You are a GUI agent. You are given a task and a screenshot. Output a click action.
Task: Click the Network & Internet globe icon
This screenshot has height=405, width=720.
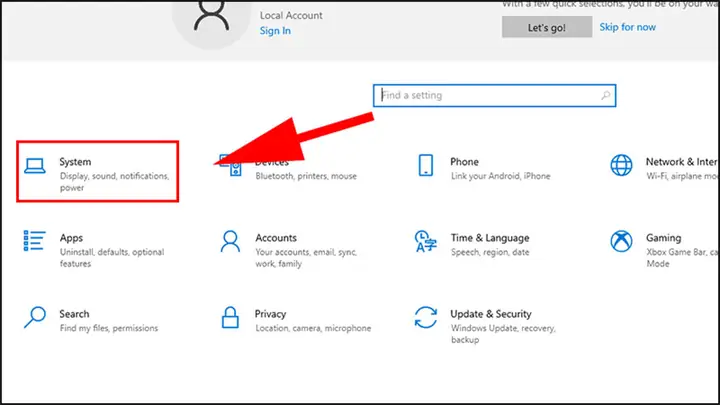(x=621, y=165)
